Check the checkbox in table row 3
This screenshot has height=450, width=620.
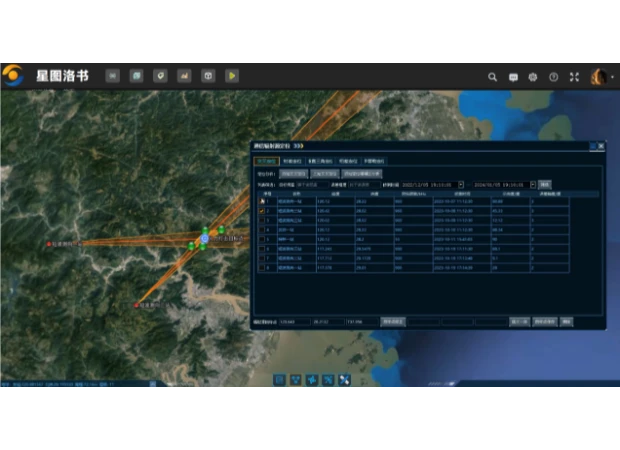(x=261, y=221)
